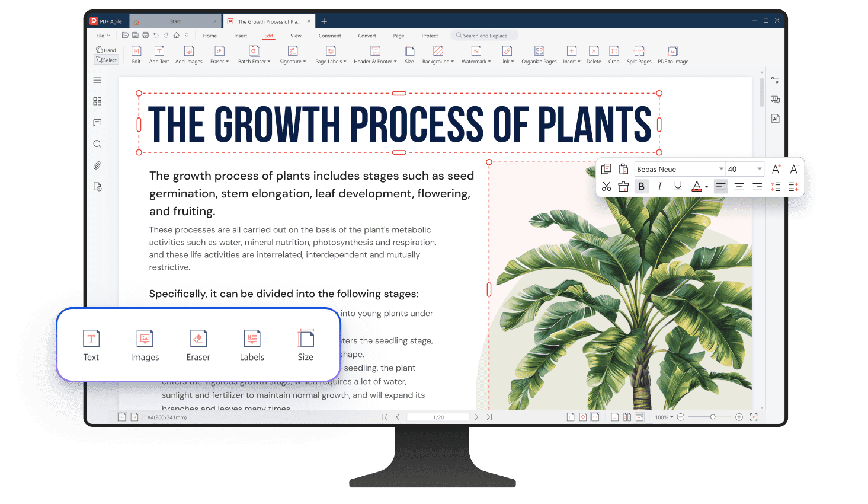The height and width of the screenshot is (504, 868).
Task: Click the Crop tool icon
Action: tap(614, 52)
